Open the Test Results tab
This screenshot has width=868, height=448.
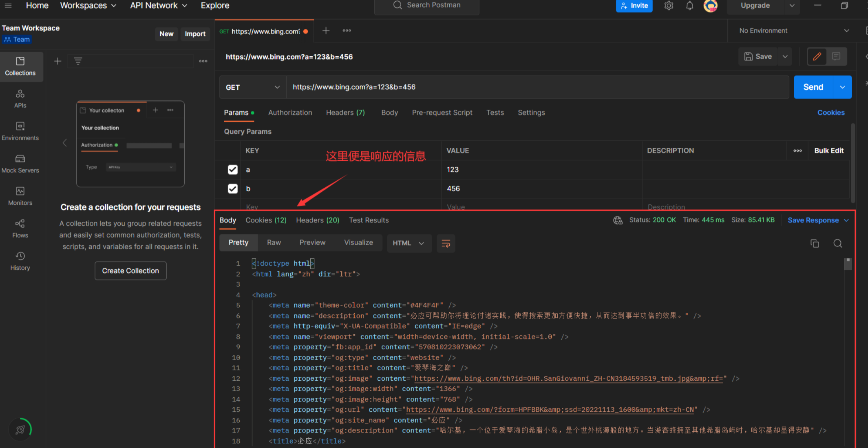pos(369,220)
